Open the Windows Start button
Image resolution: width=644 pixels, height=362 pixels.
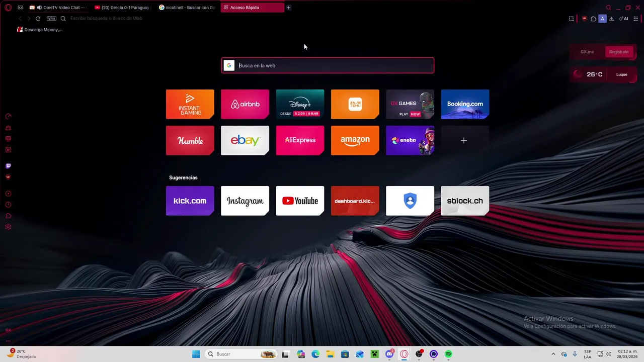tap(196, 354)
